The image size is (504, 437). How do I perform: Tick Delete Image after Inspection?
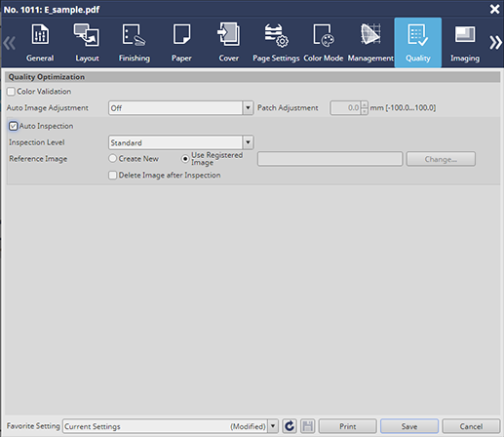click(112, 176)
